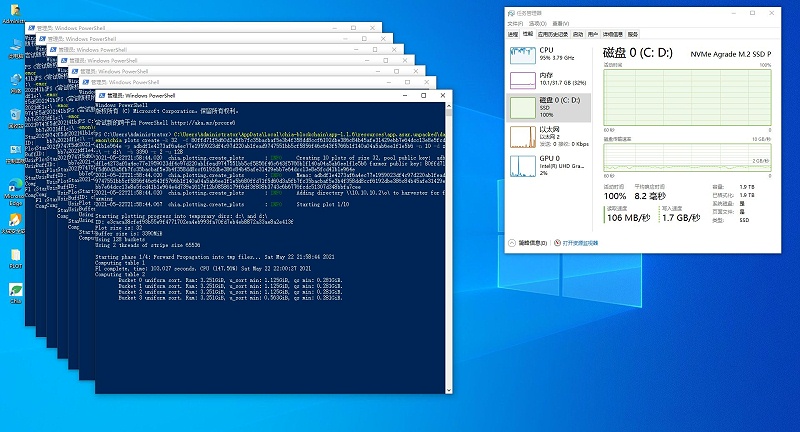Click the Task Manager title bar icon
The image size is (800, 432).
coord(511,13)
